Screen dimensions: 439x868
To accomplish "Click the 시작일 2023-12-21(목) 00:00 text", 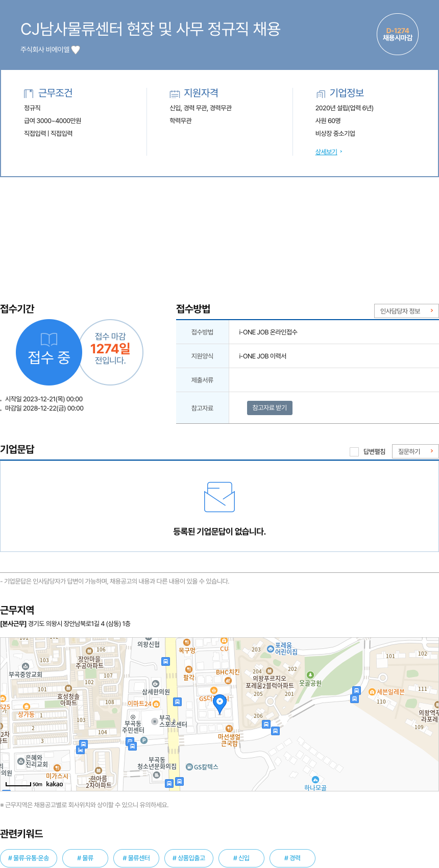I will coord(43,399).
